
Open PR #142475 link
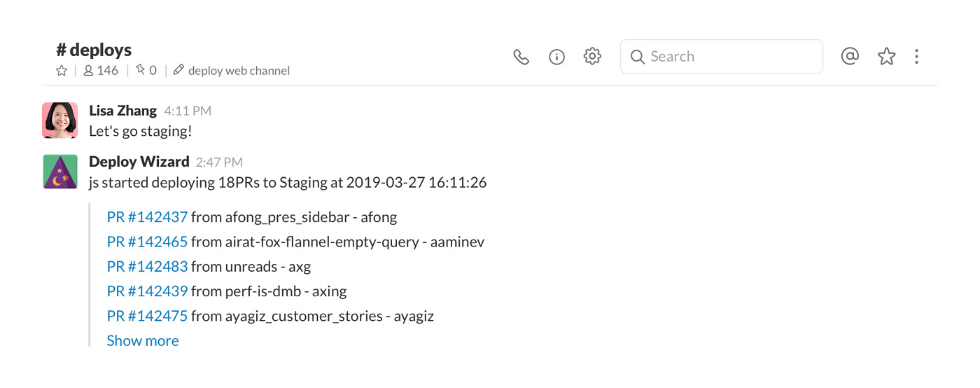click(148, 316)
